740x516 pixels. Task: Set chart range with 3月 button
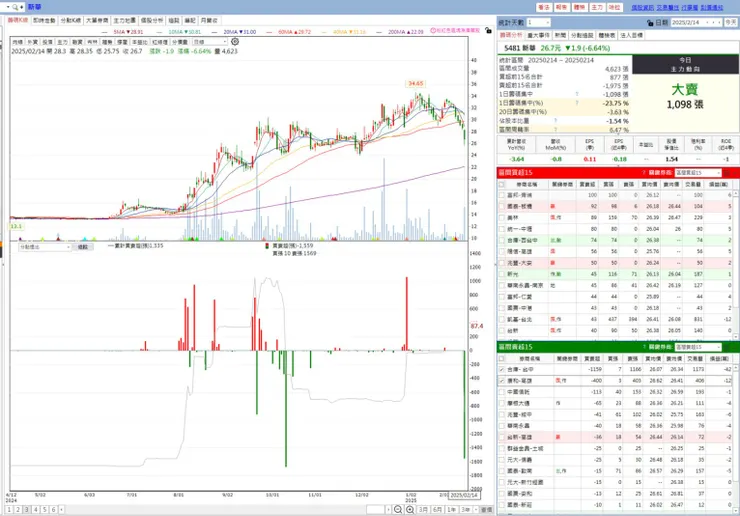click(423, 510)
